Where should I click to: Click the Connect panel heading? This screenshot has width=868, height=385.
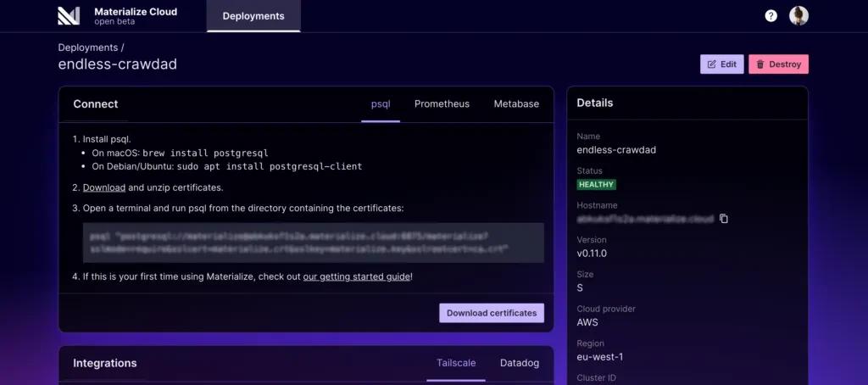tap(96, 104)
